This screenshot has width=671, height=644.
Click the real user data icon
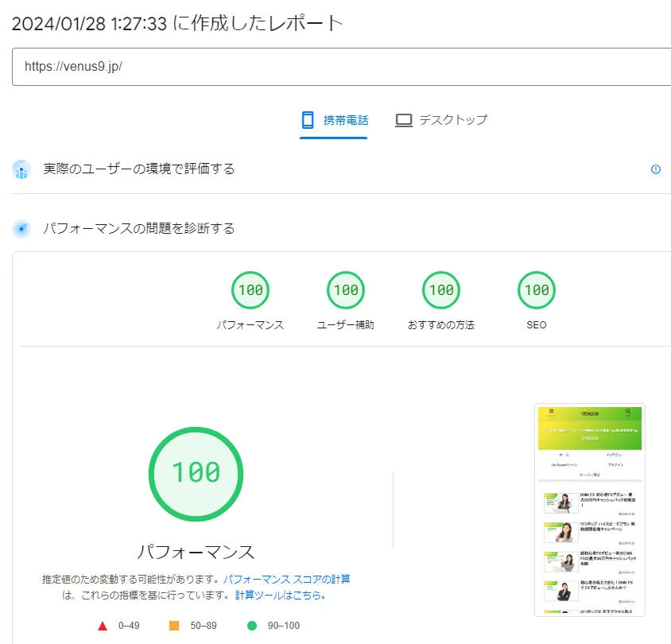point(21,169)
